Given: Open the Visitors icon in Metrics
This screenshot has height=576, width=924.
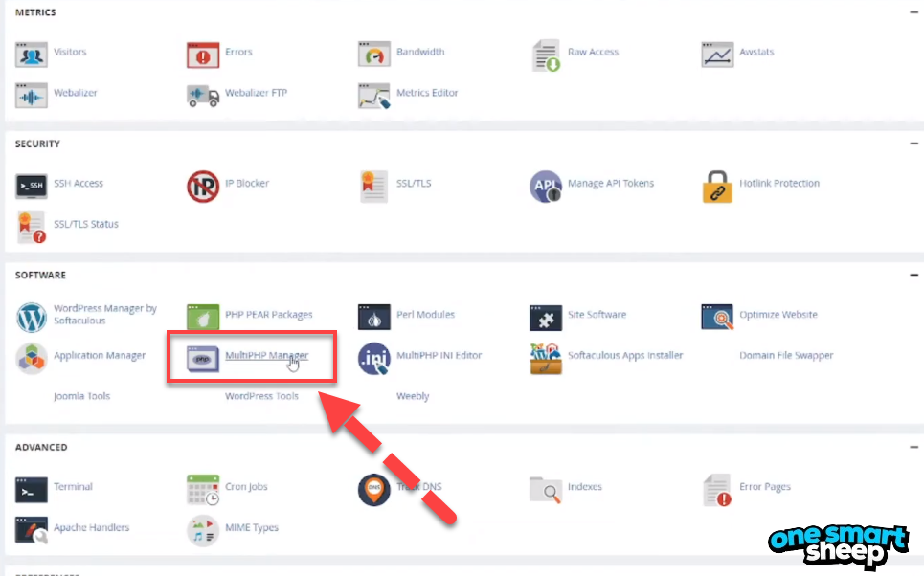Looking at the screenshot, I should (x=32, y=55).
